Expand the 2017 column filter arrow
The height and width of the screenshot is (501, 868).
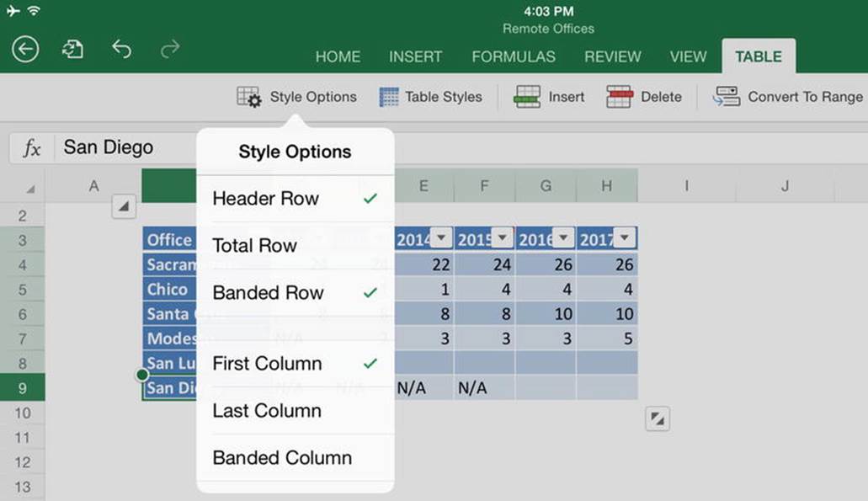(x=625, y=238)
